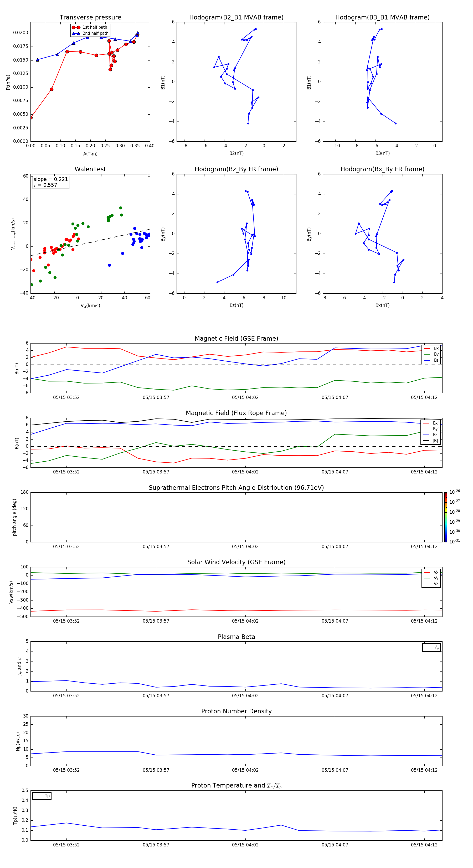The image size is (473, 868).
Task: Select the "Tp" legend entry in temperature panel
Action: pyautogui.click(x=42, y=796)
